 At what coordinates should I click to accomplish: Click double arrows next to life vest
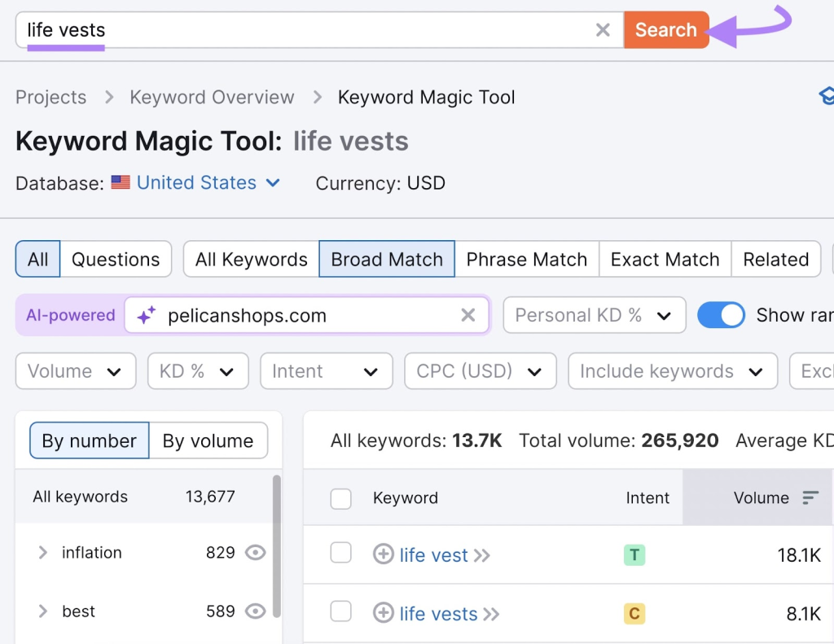coord(482,555)
